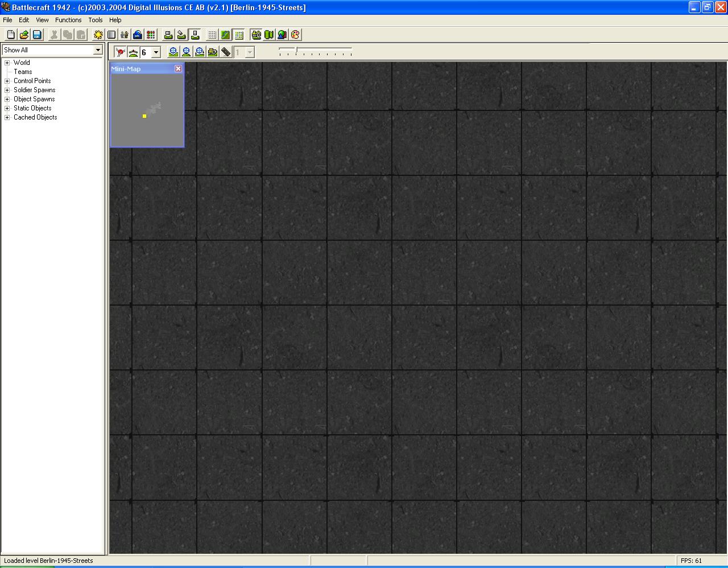This screenshot has height=568, width=728.
Task: Toggle the green hill terrain shape icon
Action: pyautogui.click(x=133, y=52)
